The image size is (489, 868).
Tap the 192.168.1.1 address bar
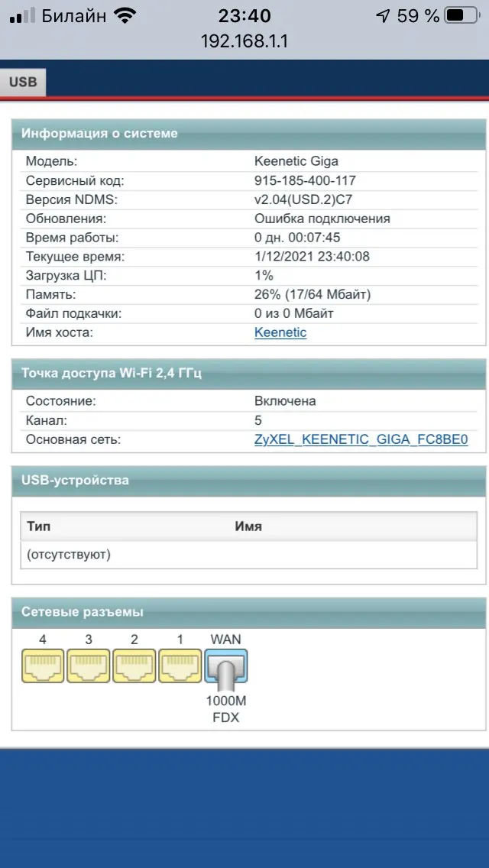244,41
